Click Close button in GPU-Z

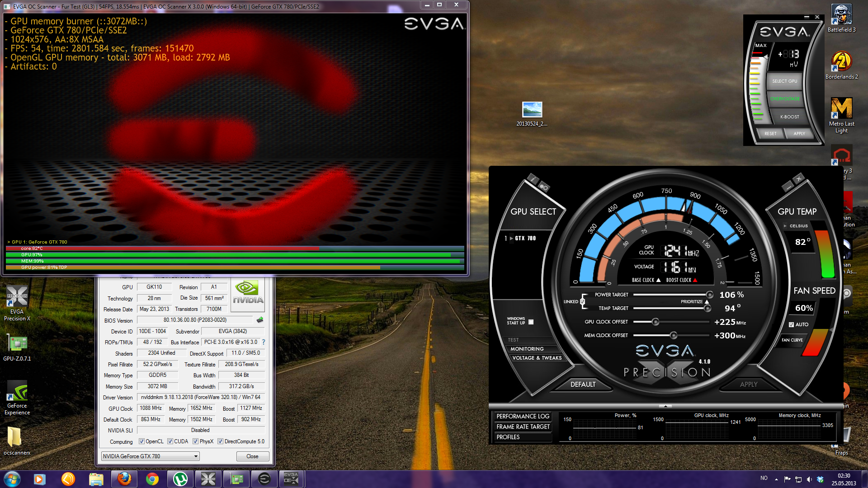coord(252,456)
